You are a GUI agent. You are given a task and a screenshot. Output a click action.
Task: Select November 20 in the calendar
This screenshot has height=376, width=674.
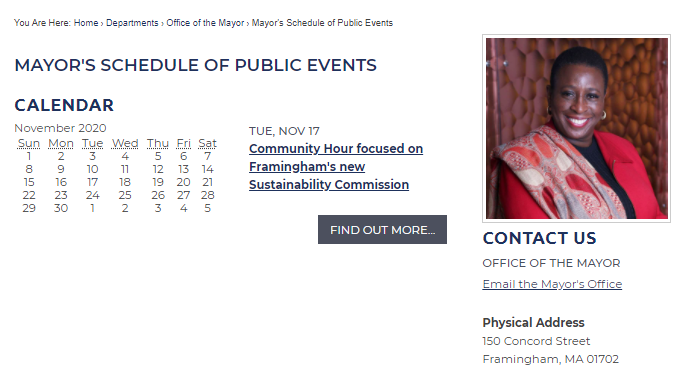[184, 182]
